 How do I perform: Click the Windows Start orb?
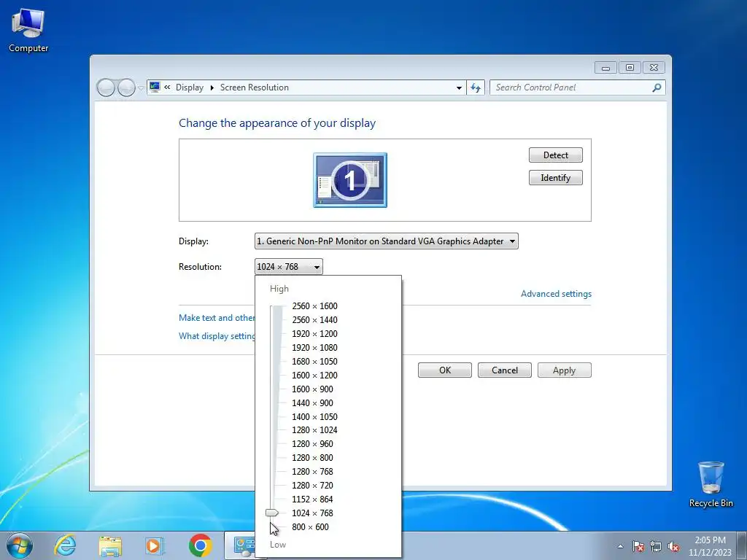coord(20,545)
